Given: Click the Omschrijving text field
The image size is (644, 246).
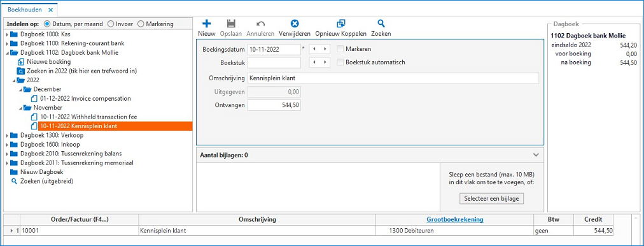Looking at the screenshot, I should click(x=393, y=78).
